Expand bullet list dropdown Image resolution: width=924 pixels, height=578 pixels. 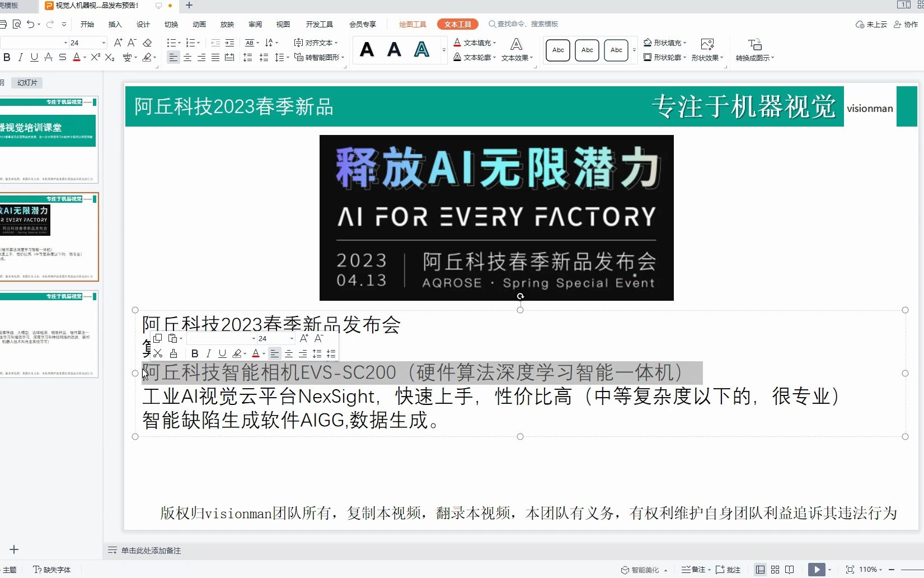coord(179,43)
